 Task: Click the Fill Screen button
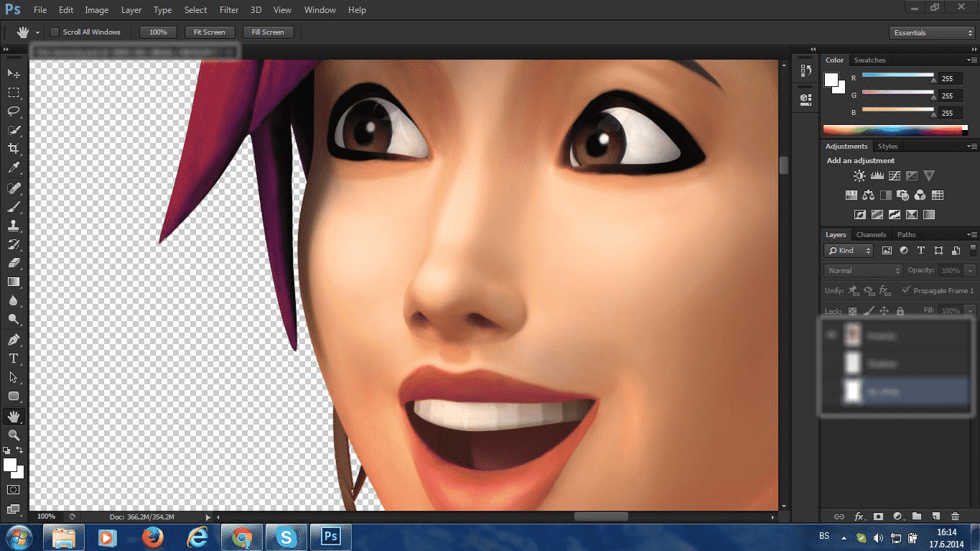pos(268,32)
